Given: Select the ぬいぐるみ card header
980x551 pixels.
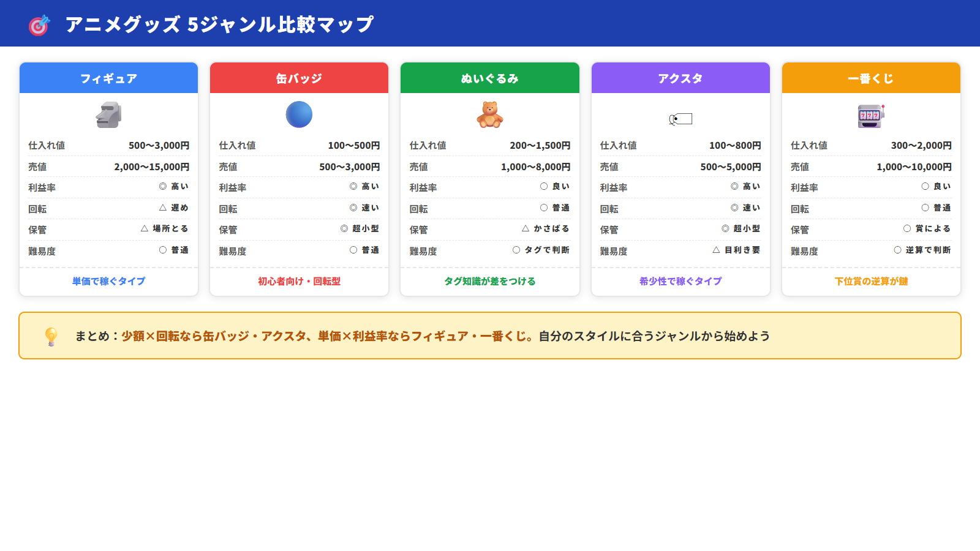Looking at the screenshot, I should [489, 78].
